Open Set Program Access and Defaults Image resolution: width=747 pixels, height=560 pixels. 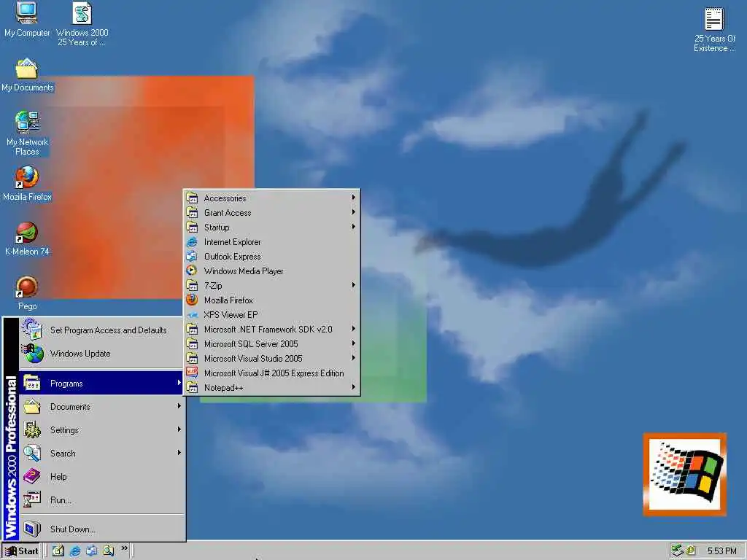(x=101, y=330)
